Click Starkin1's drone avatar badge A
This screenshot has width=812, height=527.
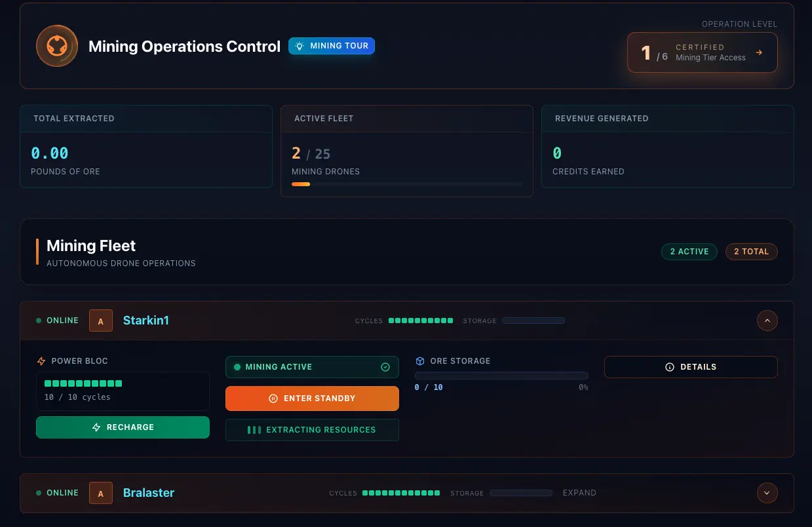click(x=100, y=321)
